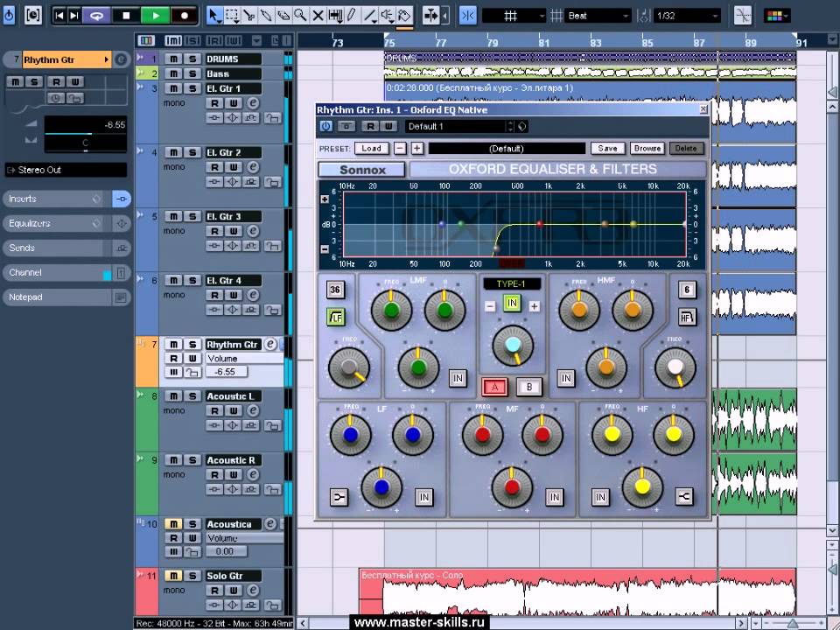This screenshot has height=630, width=840.
Task: Select EQ comparison setting B
Action: [x=529, y=387]
